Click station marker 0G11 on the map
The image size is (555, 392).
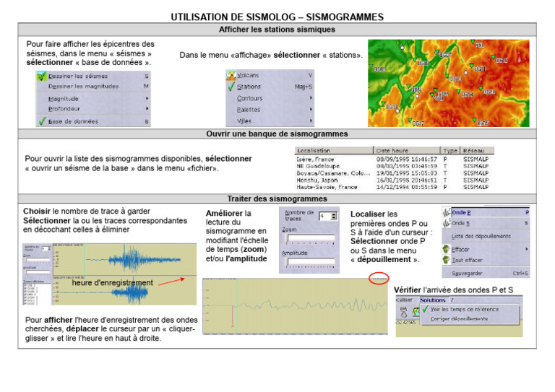pyautogui.click(x=471, y=66)
